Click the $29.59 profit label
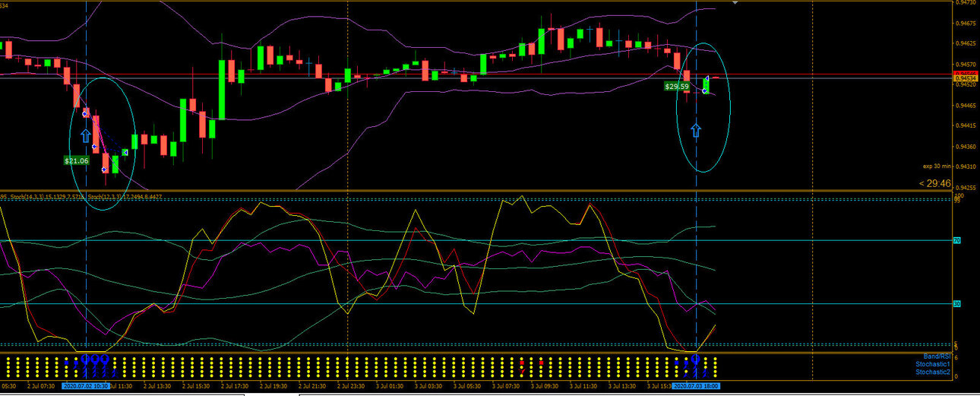The height and width of the screenshot is (396, 980). (x=677, y=87)
